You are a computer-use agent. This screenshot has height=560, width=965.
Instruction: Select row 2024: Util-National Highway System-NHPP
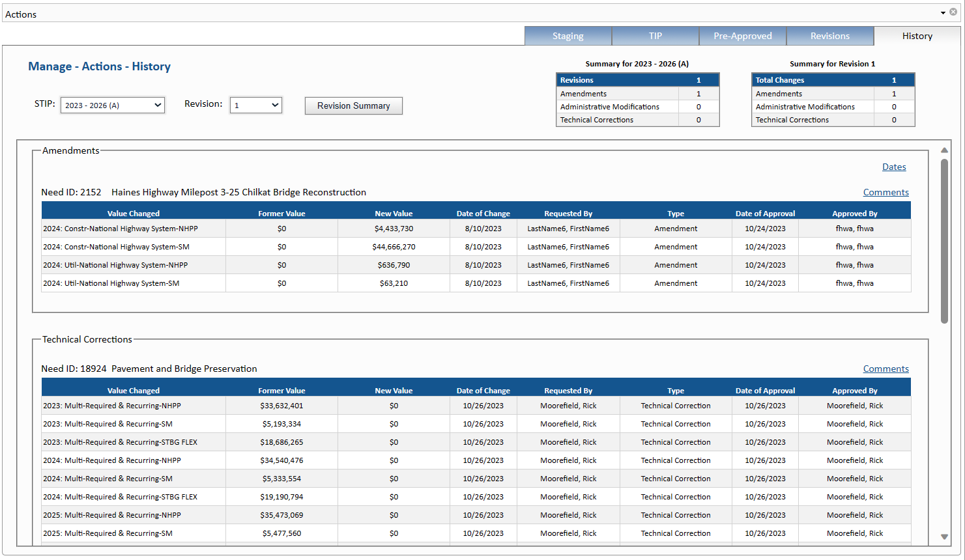[476, 265]
